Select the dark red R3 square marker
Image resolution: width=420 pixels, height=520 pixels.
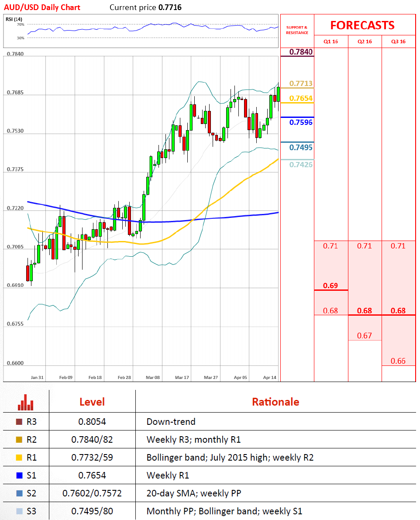pyautogui.click(x=19, y=422)
